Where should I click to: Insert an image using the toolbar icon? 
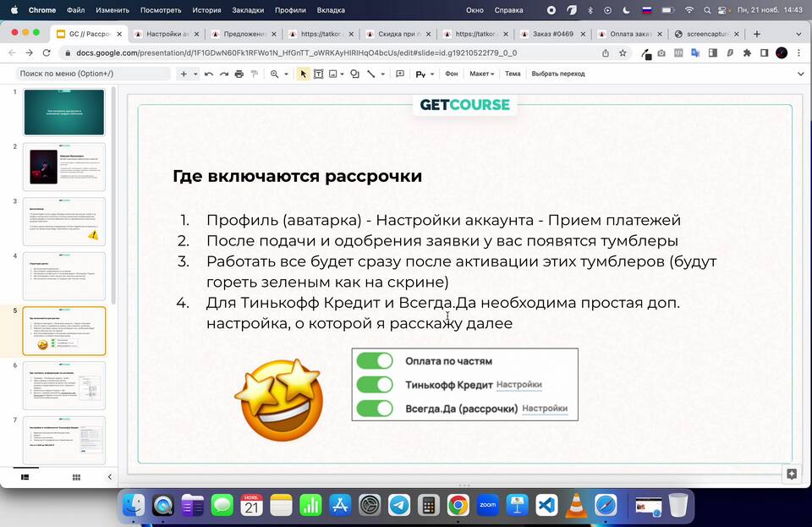tap(333, 74)
